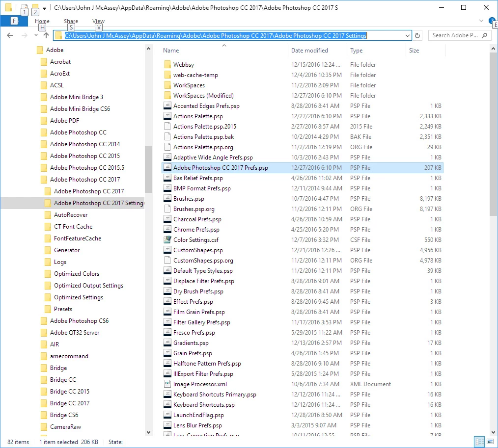
Task: Select CameraRaw folder in navigation tree
Action: 65,427
